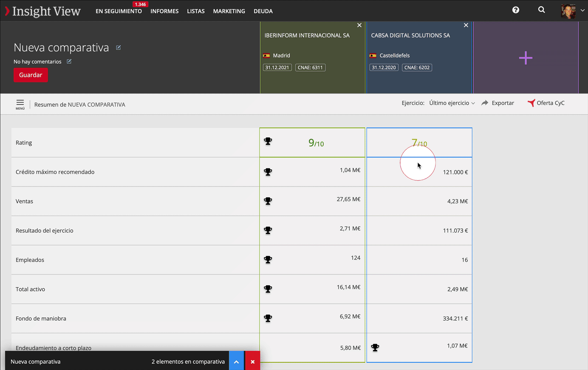This screenshot has width=588, height=370.
Task: Click the 31.12.2021 date tag
Action: click(277, 67)
